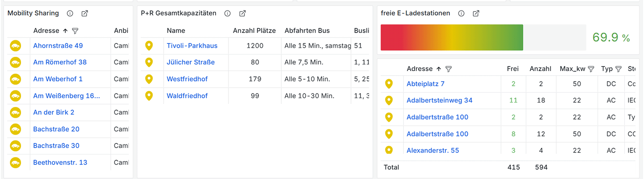
Task: Open Max_kw column filter
Action: click(x=591, y=69)
